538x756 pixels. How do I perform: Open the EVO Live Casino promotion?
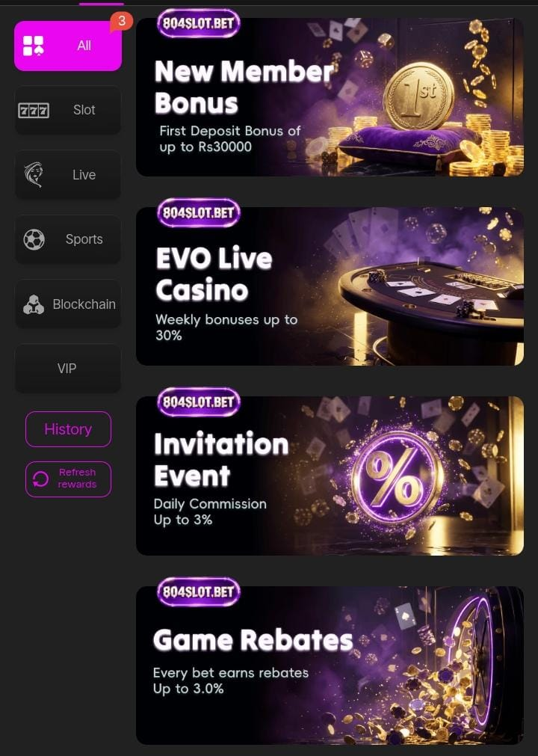click(x=330, y=286)
